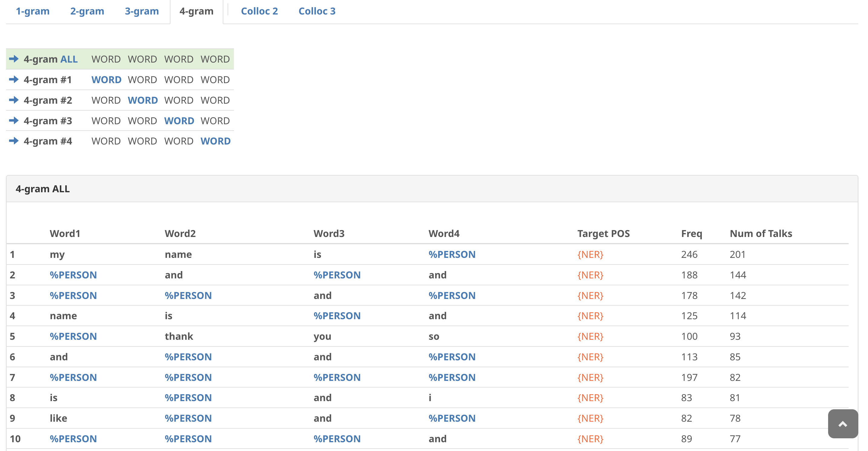Open the Colloc 3 tab
Screen dimensions: 868x451
coord(317,11)
